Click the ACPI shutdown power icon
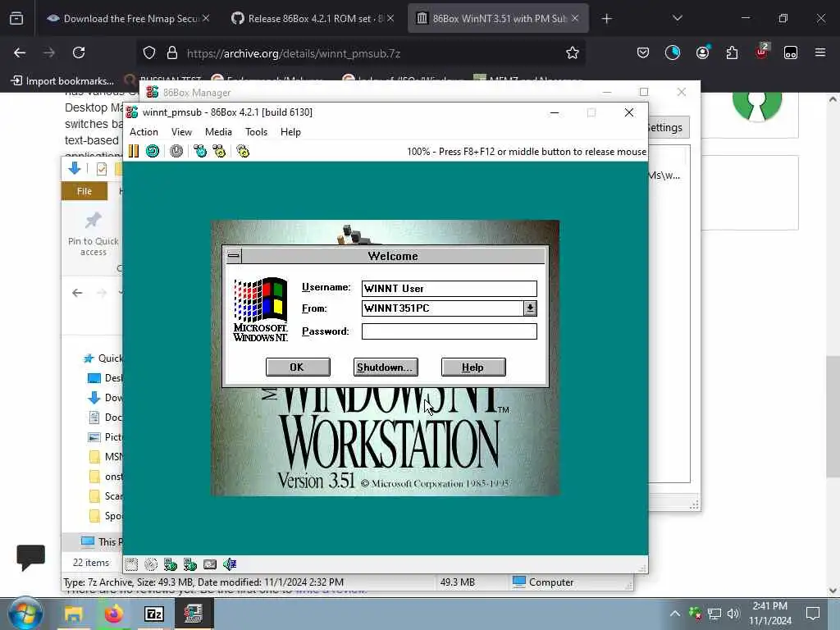The height and width of the screenshot is (630, 840). [x=176, y=151]
